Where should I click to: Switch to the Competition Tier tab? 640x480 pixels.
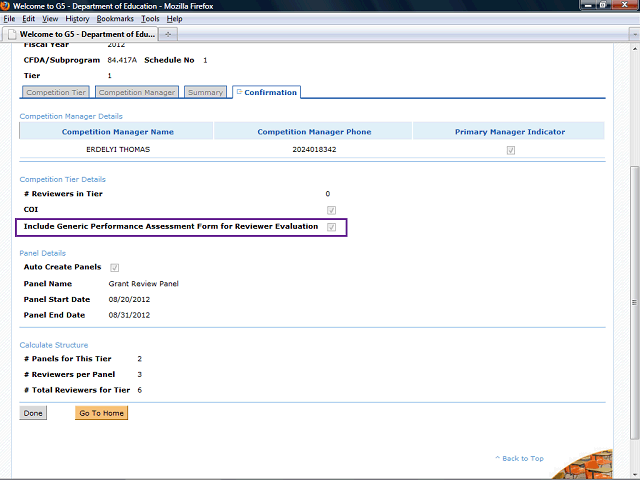tap(56, 92)
